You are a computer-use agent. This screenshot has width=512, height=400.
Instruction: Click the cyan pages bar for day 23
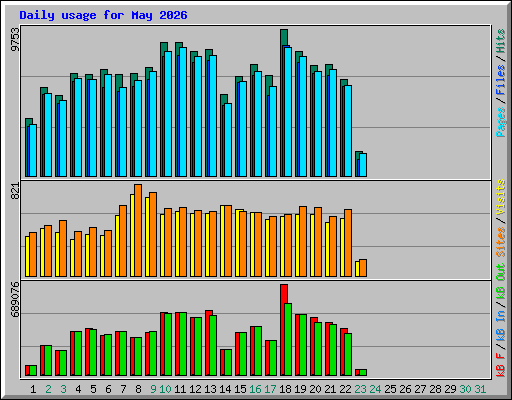[x=363, y=165]
